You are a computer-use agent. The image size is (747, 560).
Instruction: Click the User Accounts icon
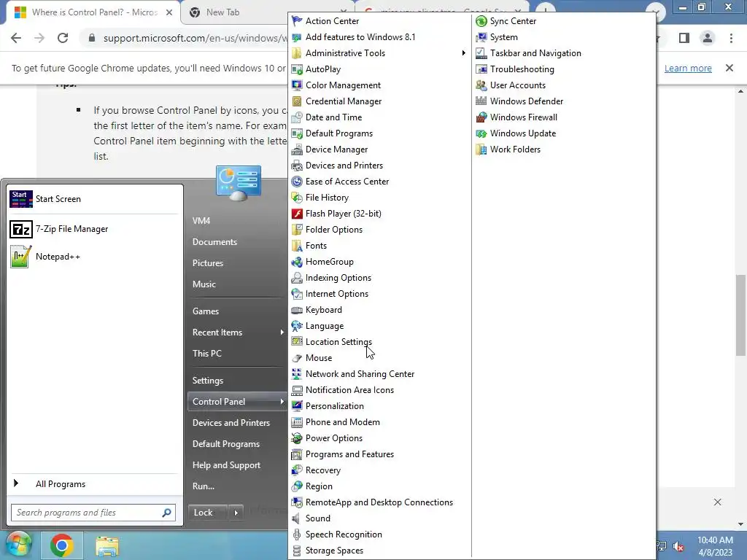tap(481, 85)
